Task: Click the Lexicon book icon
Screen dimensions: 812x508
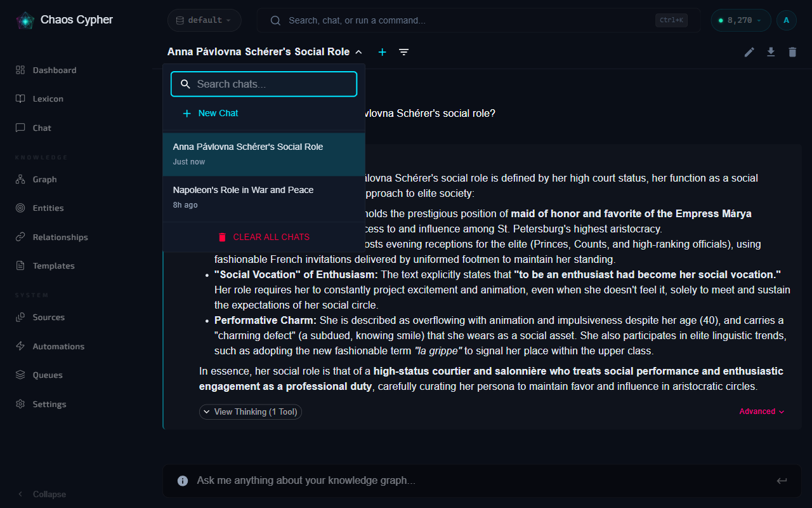Action: (x=20, y=99)
